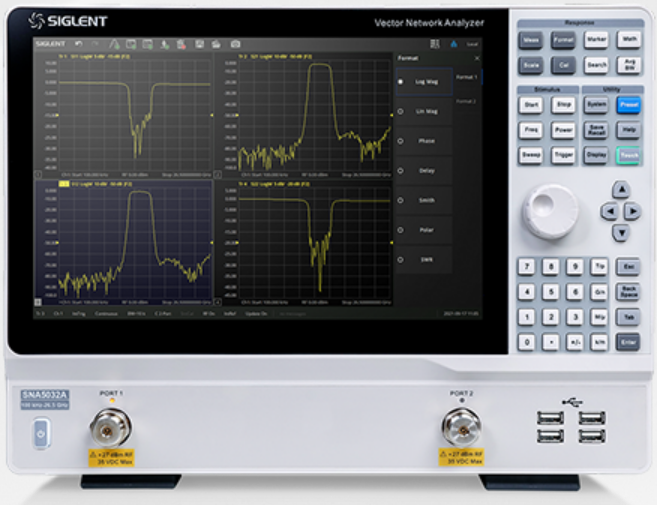This screenshot has height=505, width=657.
Task: Tap the blue network icon in the top bar
Action: pyautogui.click(x=453, y=44)
